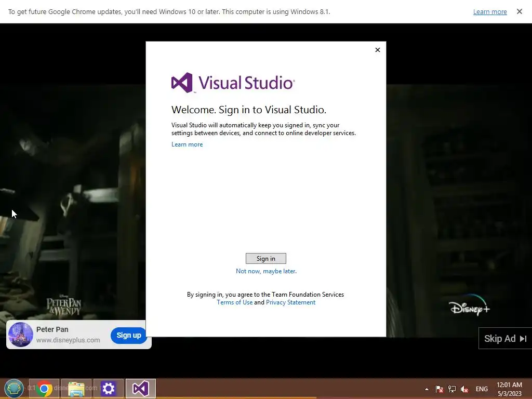This screenshot has height=399, width=532.
Task: Click the Sign in button
Action: (x=265, y=259)
